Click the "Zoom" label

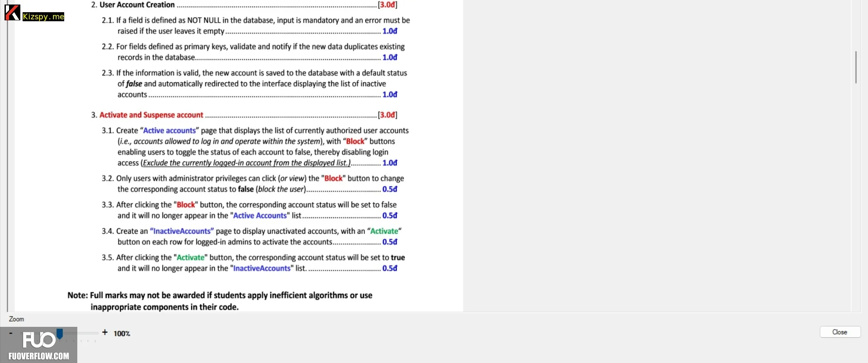point(16,319)
